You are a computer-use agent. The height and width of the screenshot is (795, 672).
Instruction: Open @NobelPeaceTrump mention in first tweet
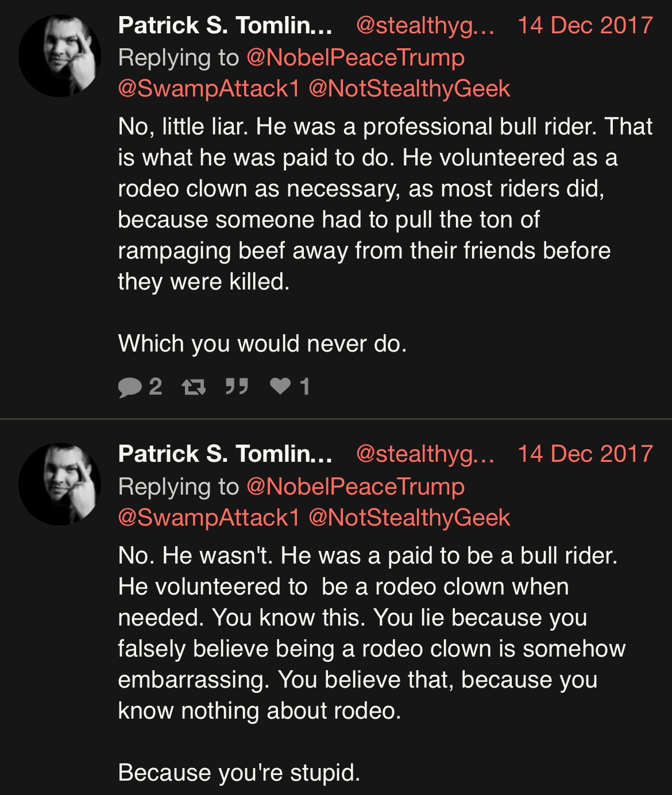click(356, 57)
